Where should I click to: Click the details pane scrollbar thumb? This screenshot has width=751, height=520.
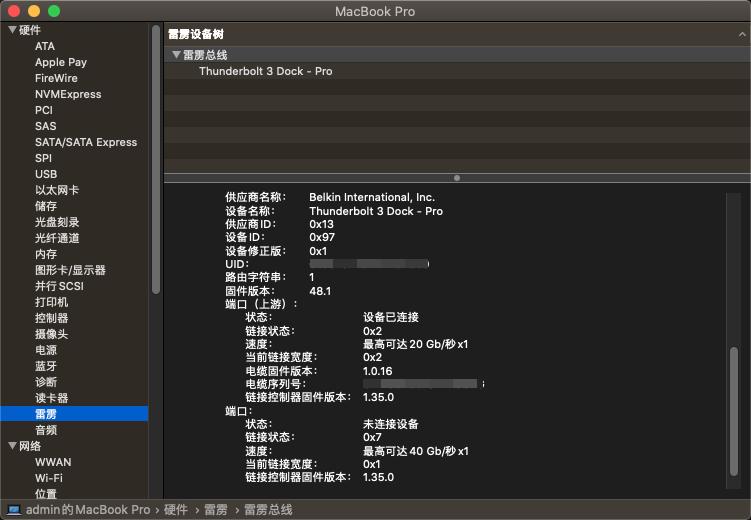734,411
